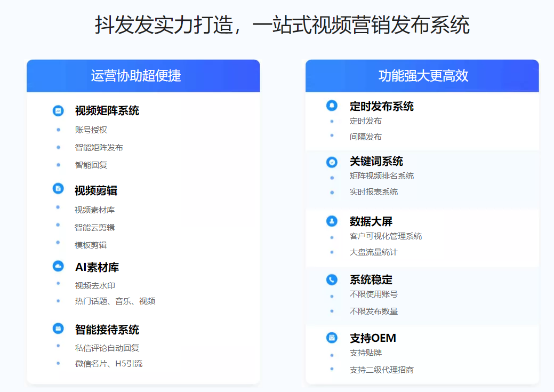Click the 智能矩阵发布 item
Screen dimensions: 554x392
(x=99, y=148)
